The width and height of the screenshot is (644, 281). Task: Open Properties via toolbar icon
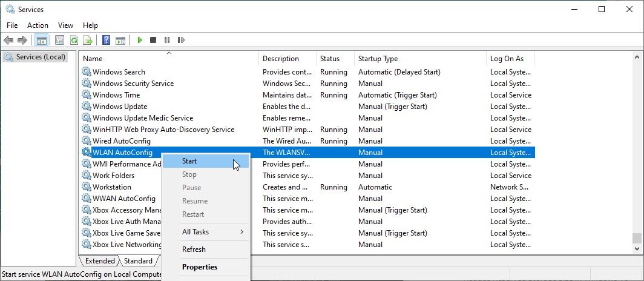pos(59,40)
